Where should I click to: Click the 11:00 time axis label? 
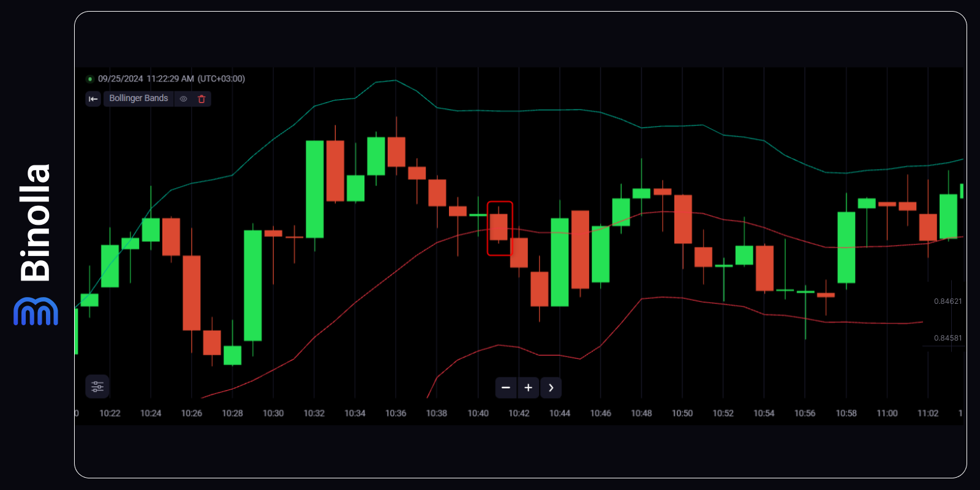tap(887, 413)
